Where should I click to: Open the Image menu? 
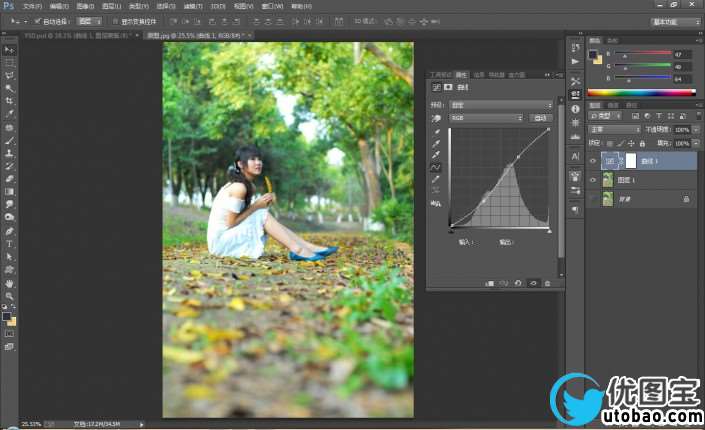tap(85, 6)
